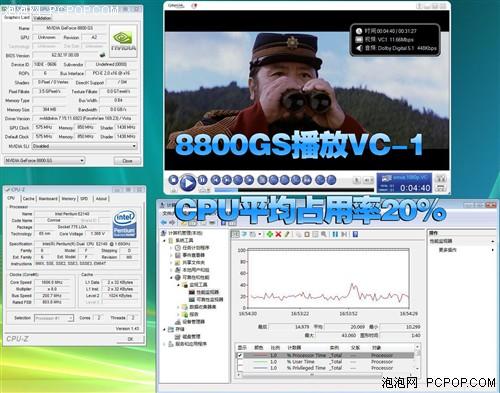Select 本地用户和组 in the management tree
The image size is (500, 393).
tap(196, 270)
